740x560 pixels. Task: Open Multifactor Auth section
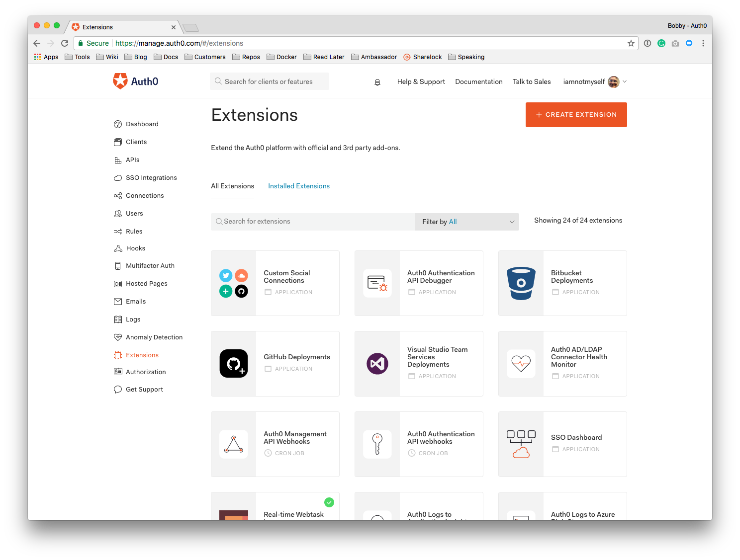150,266
